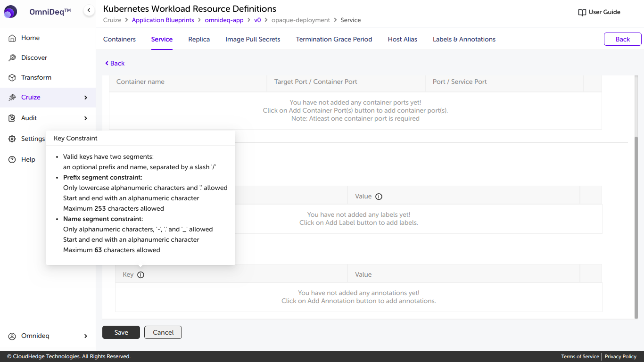The width and height of the screenshot is (644, 362).
Task: Switch to the Replica tab
Action: [x=199, y=39]
